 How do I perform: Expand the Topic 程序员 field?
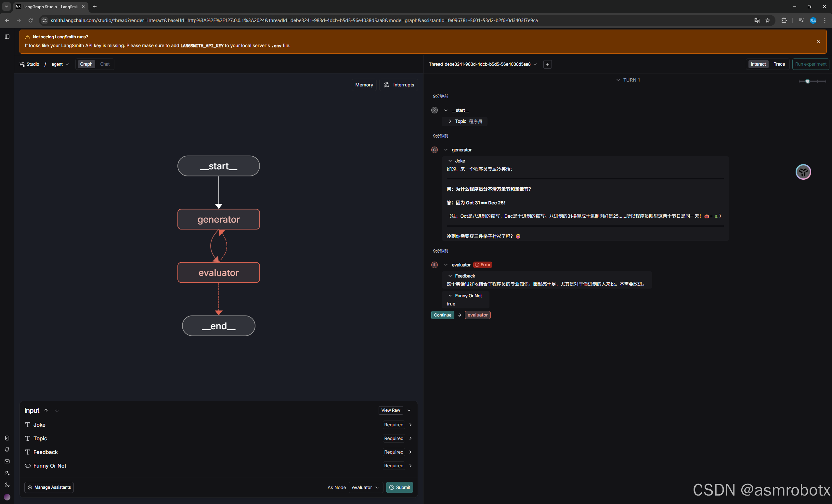(x=450, y=121)
